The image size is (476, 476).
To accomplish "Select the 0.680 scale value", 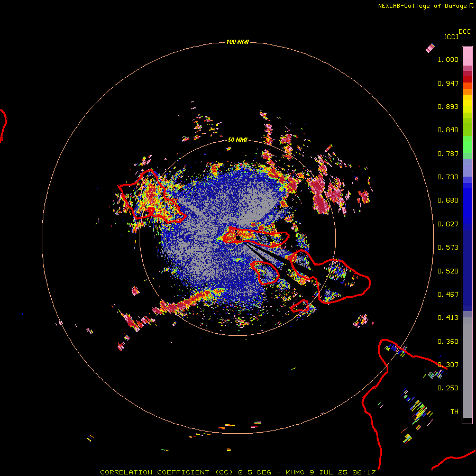I will [448, 200].
